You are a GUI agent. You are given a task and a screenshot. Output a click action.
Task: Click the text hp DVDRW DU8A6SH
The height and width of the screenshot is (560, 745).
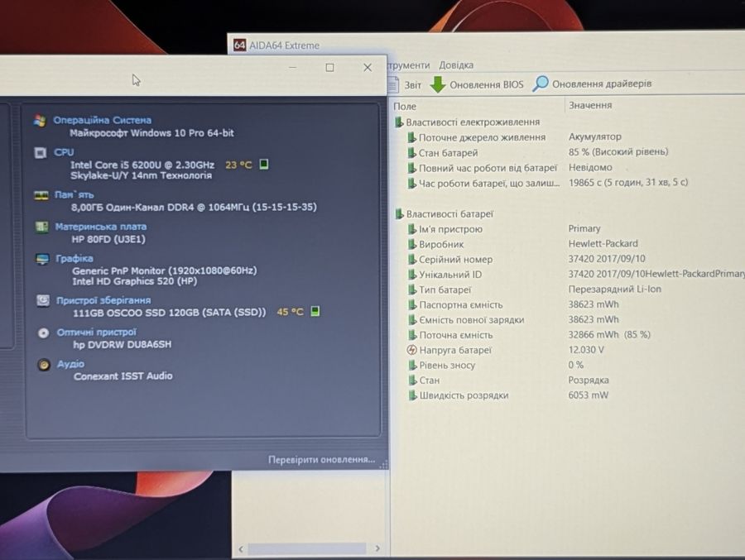123,344
